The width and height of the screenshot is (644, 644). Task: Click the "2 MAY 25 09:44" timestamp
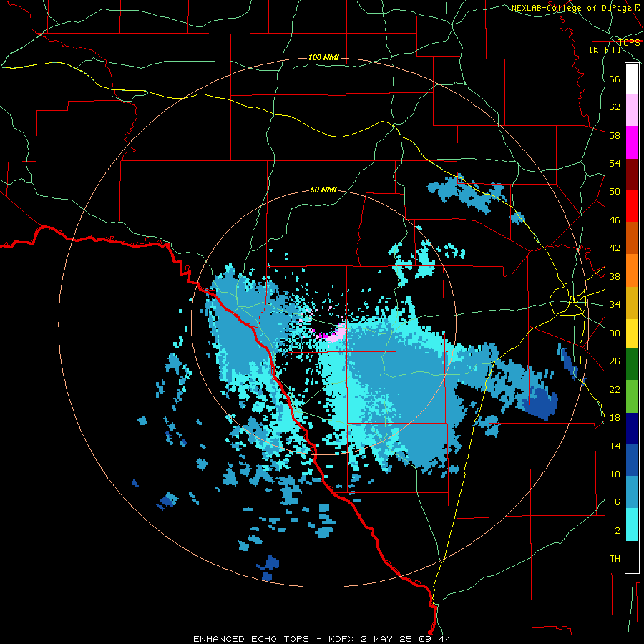[406, 639]
